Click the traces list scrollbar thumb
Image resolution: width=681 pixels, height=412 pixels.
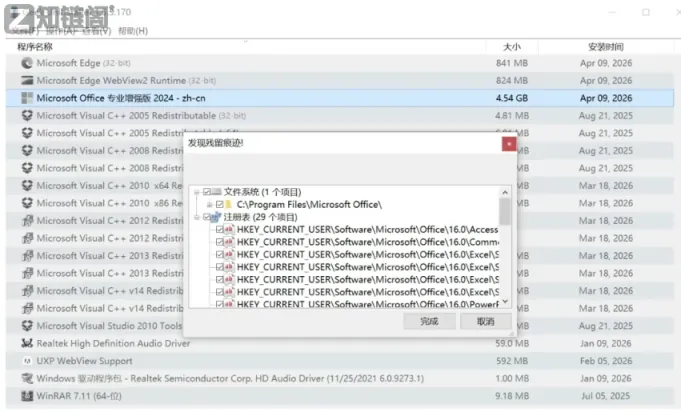pyautogui.click(x=505, y=211)
